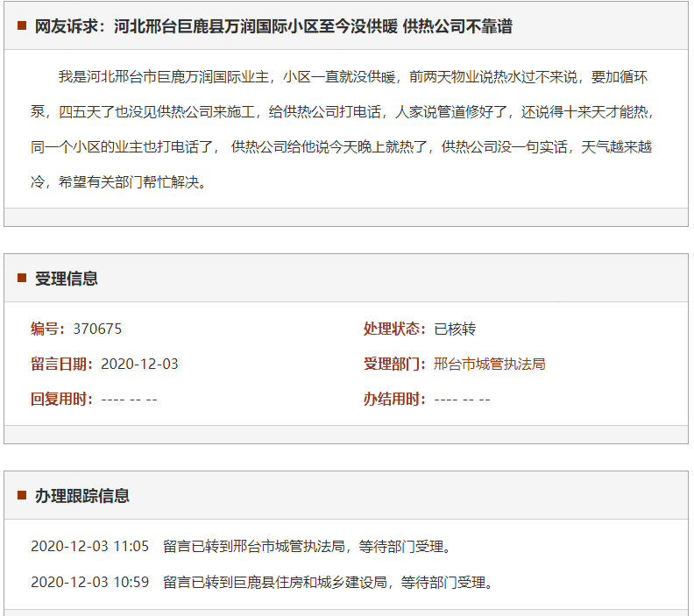Click the case number 370675
Screen dimensions: 694x616
pyautogui.click(x=98, y=329)
